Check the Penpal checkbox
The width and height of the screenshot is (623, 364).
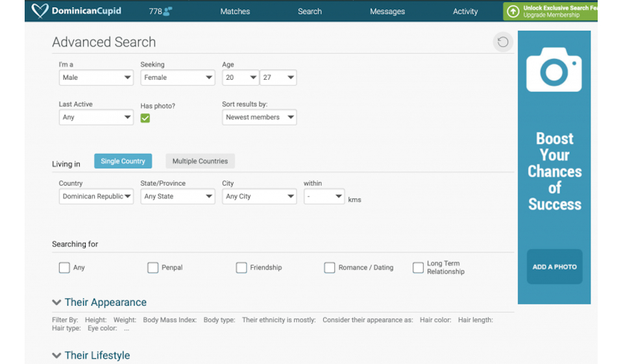153,267
